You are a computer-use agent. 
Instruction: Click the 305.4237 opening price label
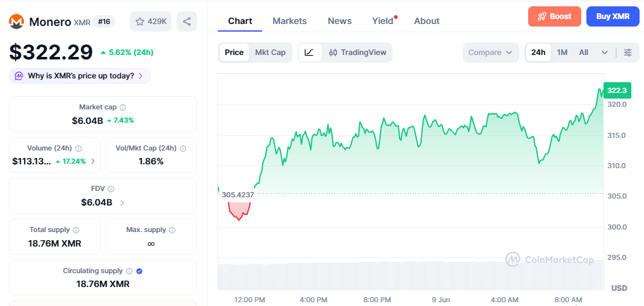[238, 195]
